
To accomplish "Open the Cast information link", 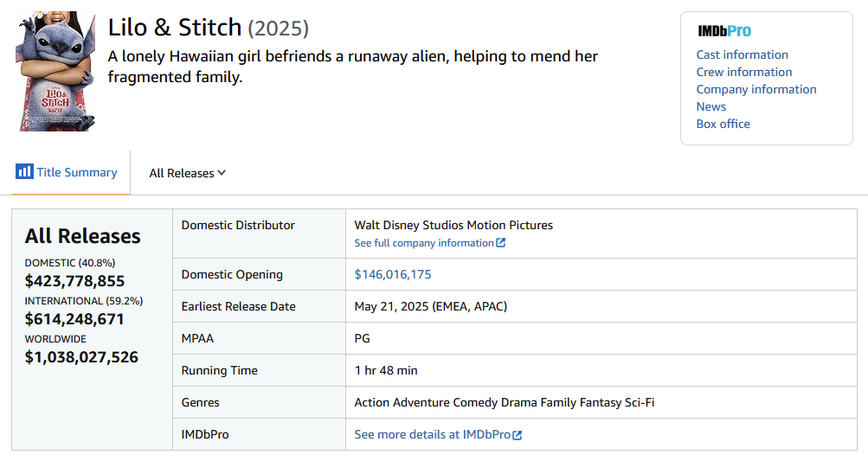I will pos(742,54).
